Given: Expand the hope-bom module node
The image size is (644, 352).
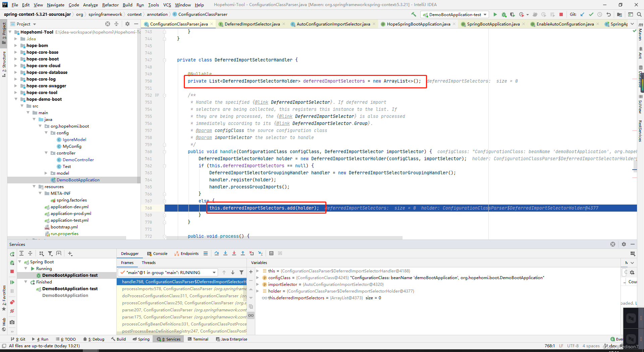Looking at the screenshot, I should pos(15,45).
